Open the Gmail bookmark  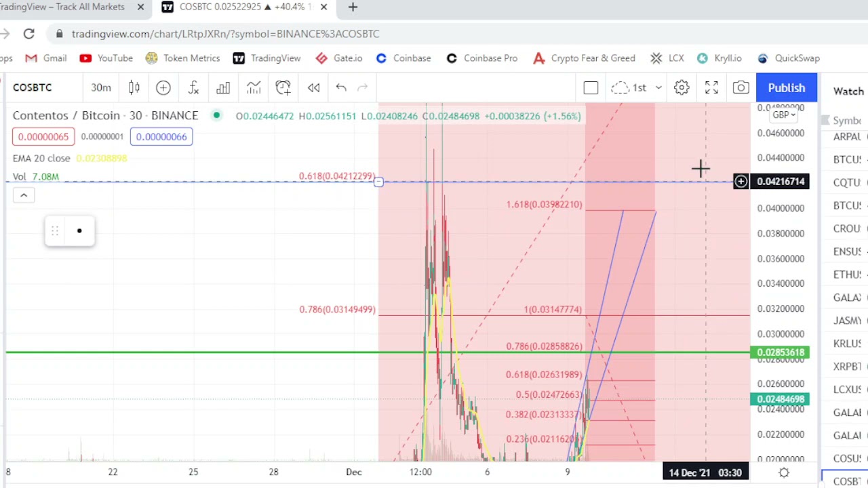pos(46,58)
